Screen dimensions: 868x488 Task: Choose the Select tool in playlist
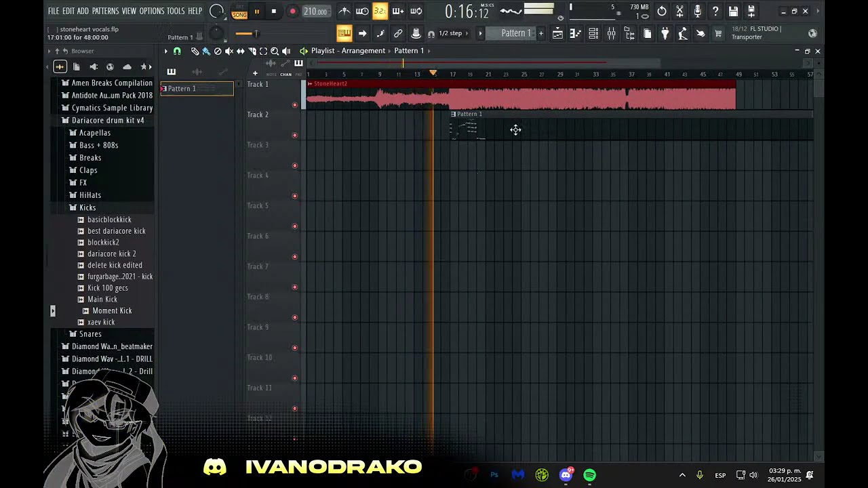[x=263, y=51]
